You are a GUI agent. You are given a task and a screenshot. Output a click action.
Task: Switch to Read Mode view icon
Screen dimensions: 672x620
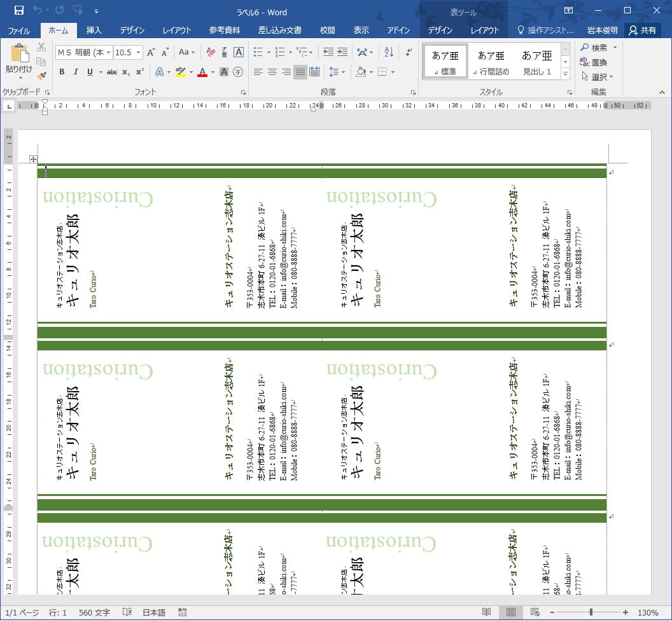(x=486, y=612)
